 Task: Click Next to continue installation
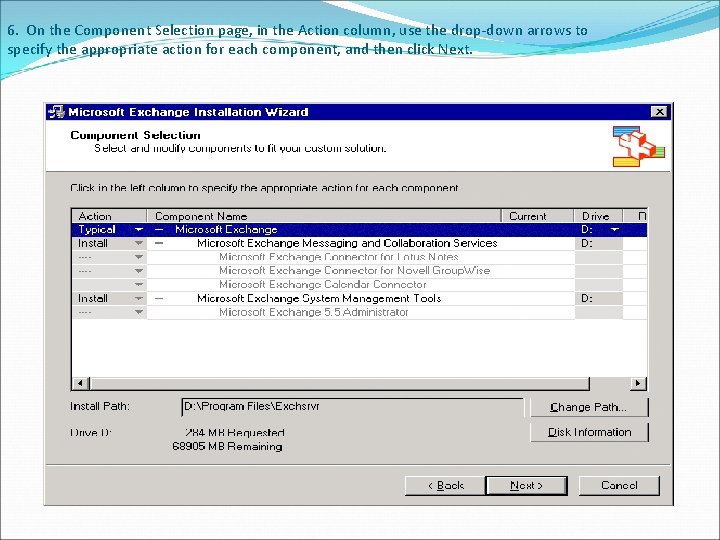pos(526,485)
